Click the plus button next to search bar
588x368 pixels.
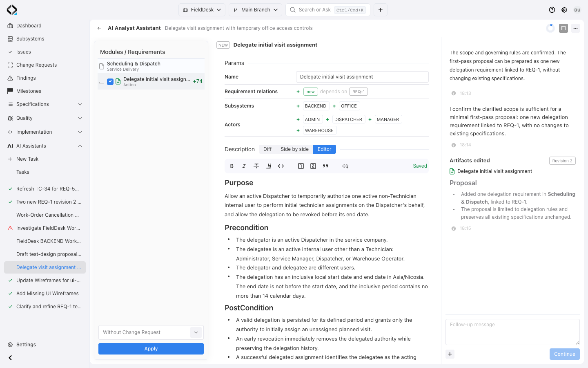coord(381,10)
